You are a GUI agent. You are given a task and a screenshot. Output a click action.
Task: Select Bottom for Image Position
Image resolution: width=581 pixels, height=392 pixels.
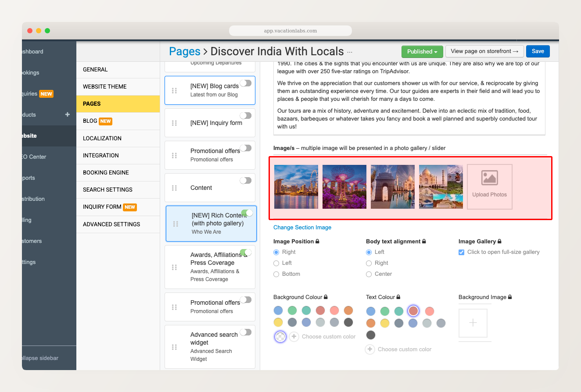pyautogui.click(x=276, y=274)
